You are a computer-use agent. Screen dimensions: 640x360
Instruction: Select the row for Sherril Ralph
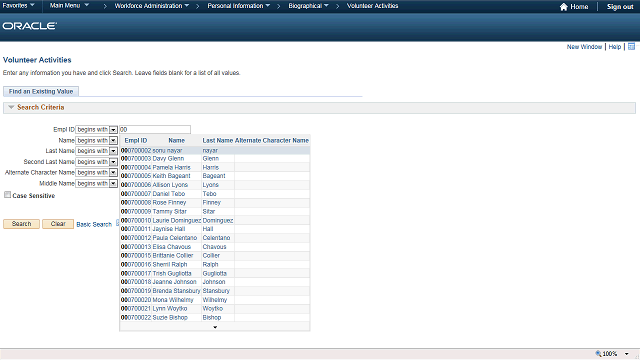(x=215, y=264)
